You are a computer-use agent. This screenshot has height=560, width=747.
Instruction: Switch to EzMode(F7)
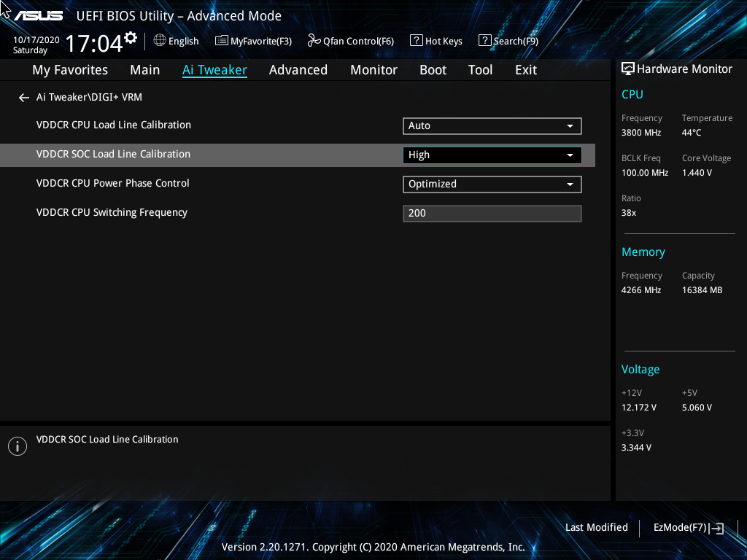[689, 528]
